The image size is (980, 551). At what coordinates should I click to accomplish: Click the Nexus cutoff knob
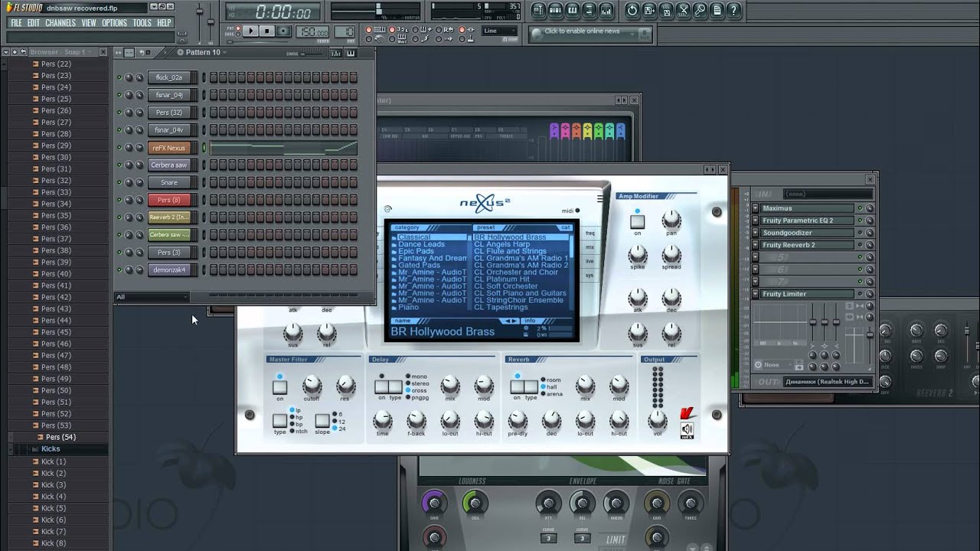(312, 385)
